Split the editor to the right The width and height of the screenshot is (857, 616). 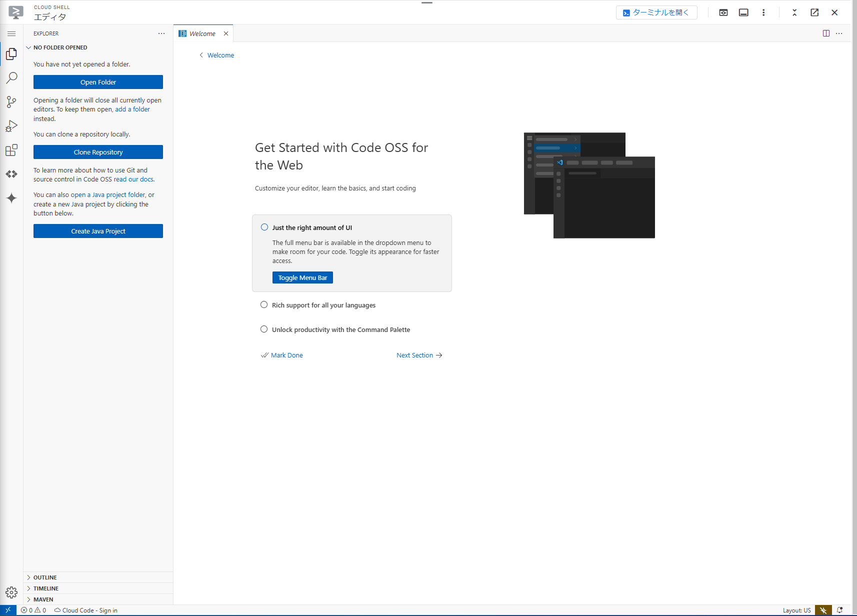click(826, 33)
